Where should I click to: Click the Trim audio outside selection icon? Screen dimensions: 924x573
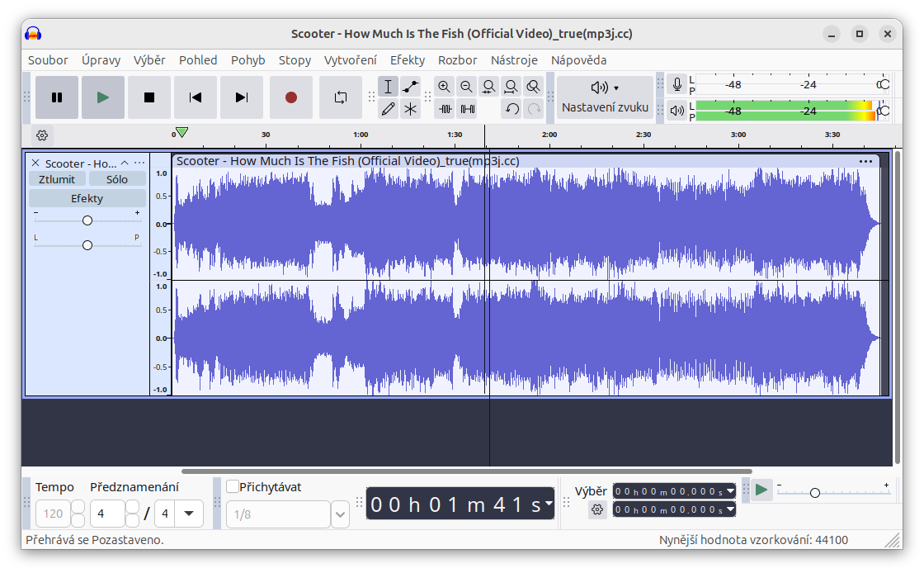[x=445, y=108]
